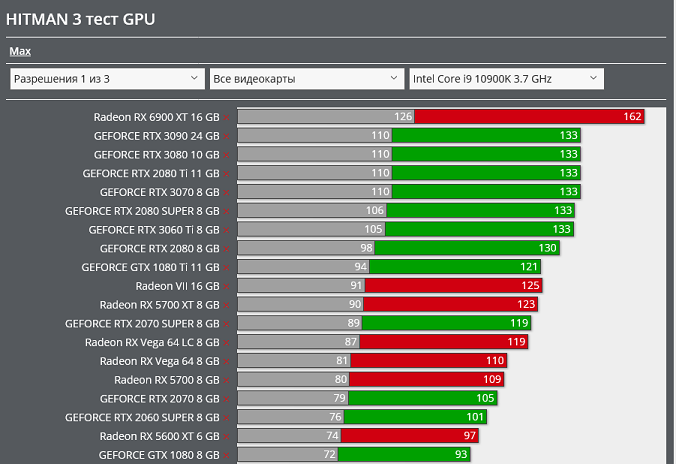The height and width of the screenshot is (464, 676).
Task: Click the green 130 bar of RTX 2080
Action: tap(467, 248)
